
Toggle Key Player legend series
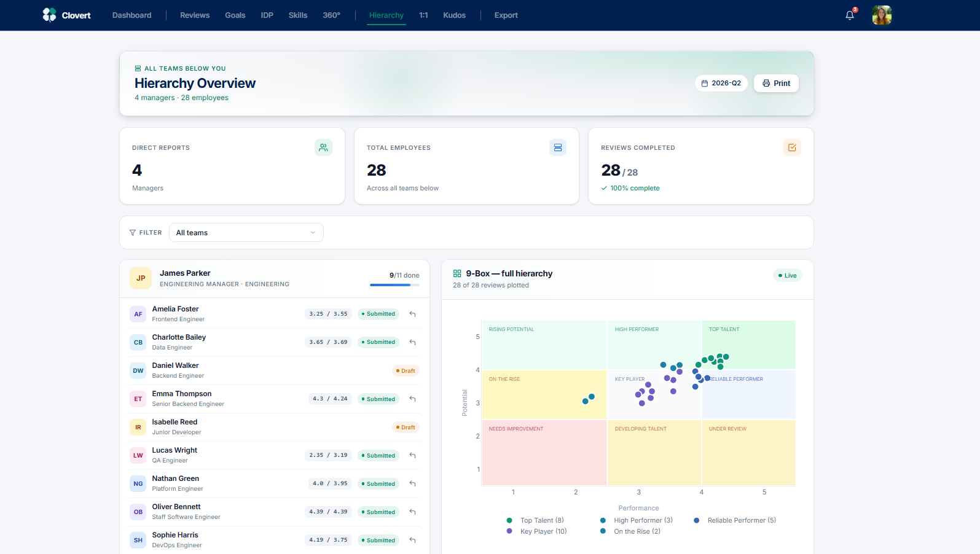pos(536,531)
